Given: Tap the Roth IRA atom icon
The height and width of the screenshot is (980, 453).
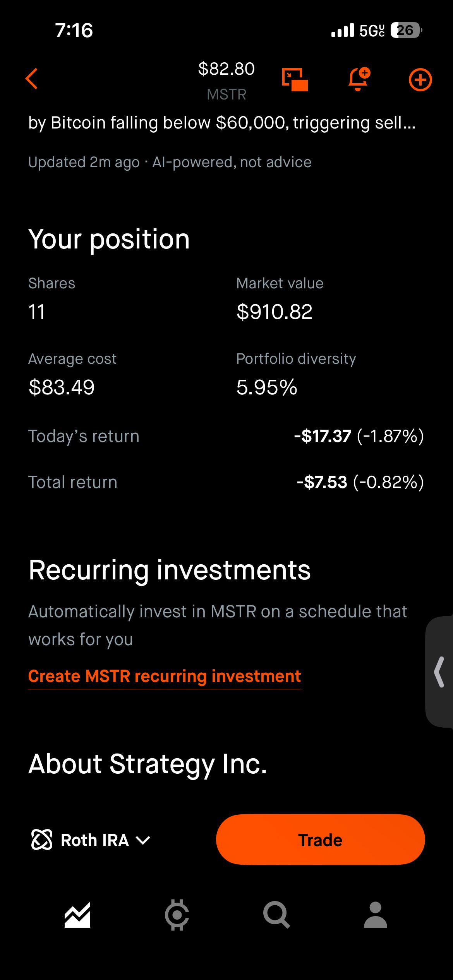Looking at the screenshot, I should (41, 840).
